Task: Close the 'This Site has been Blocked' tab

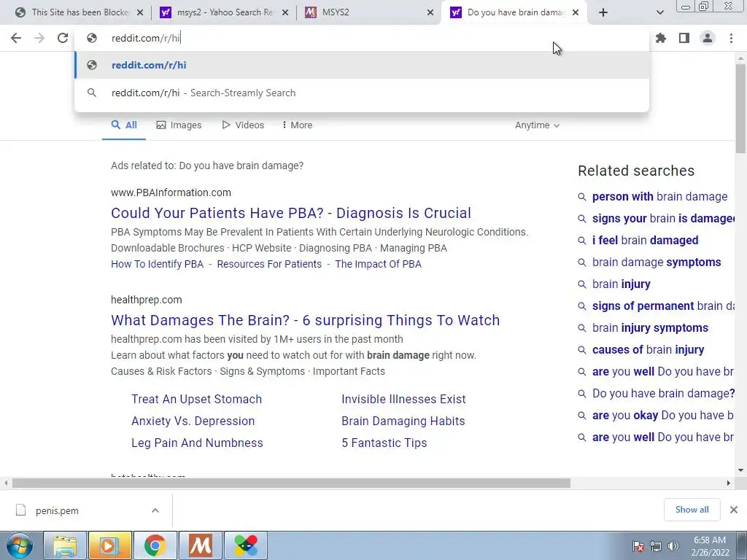Action: pos(140,12)
